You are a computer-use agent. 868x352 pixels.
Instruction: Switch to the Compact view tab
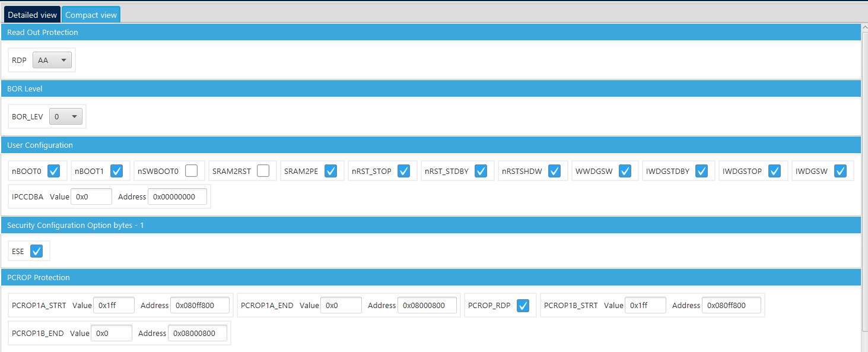tap(90, 14)
